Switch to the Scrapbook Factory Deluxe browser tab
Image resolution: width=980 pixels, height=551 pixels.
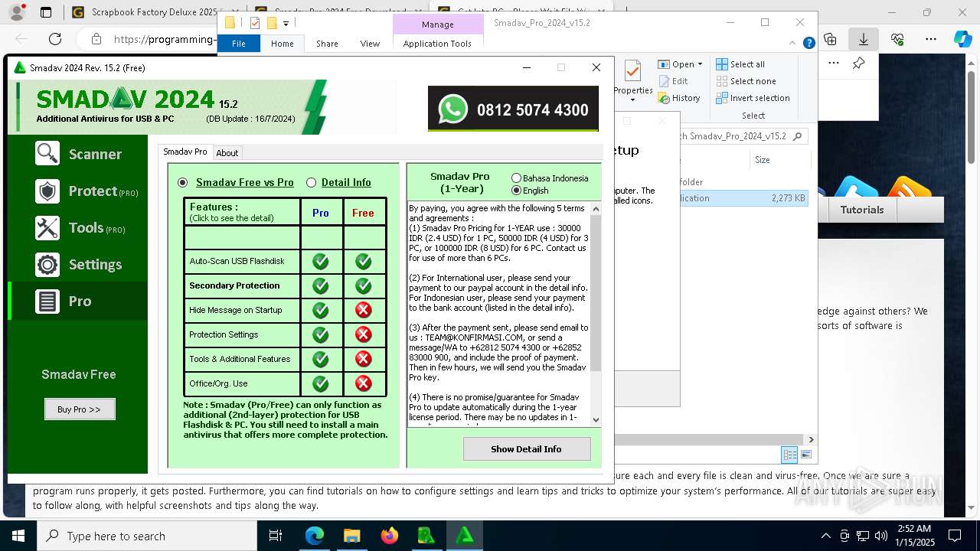point(154,12)
